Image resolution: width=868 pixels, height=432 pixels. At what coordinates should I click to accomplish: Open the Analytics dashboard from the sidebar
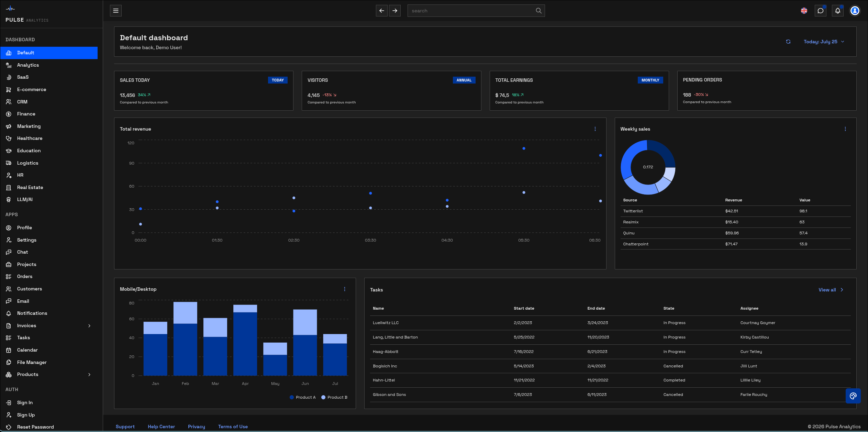coord(28,65)
